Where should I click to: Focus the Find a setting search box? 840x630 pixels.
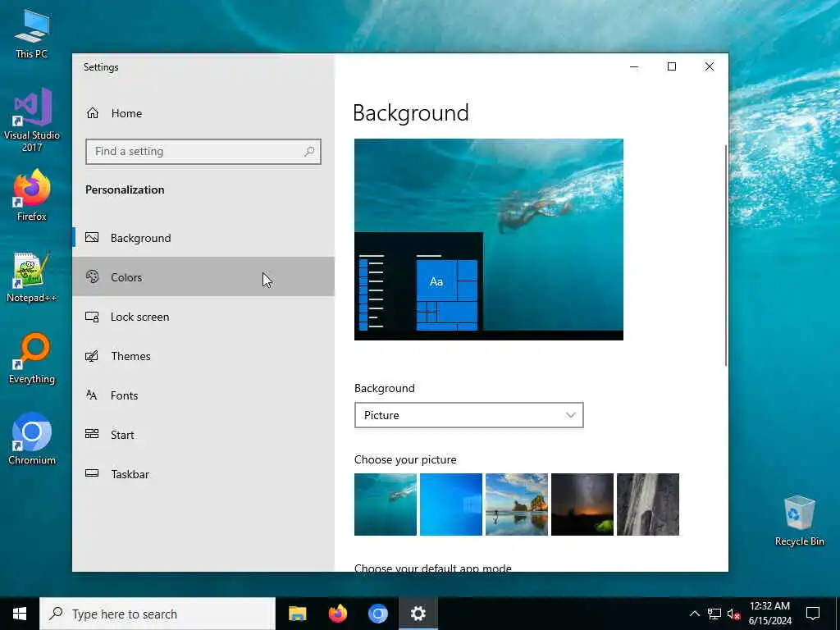pyautogui.click(x=203, y=152)
